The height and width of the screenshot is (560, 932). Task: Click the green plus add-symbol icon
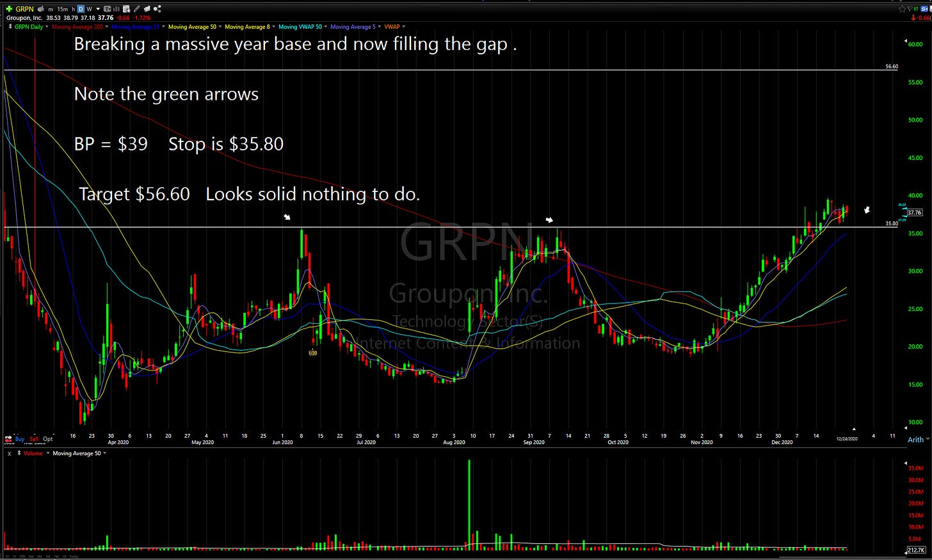point(9,9)
